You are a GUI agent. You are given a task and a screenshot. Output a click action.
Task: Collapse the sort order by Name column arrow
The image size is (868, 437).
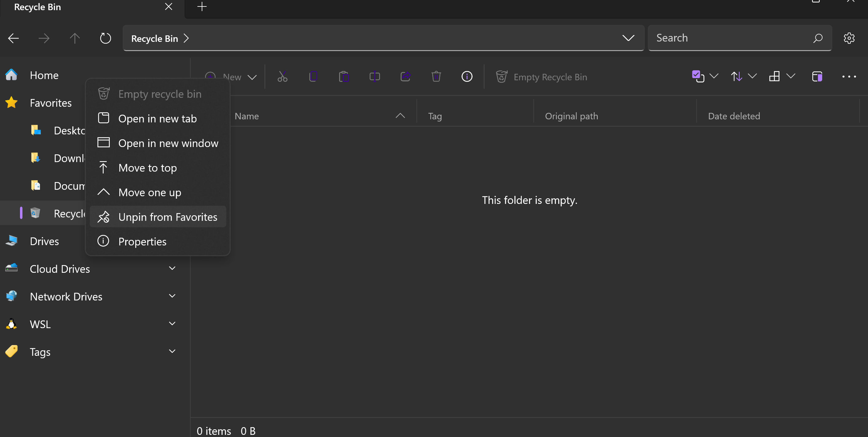click(400, 116)
